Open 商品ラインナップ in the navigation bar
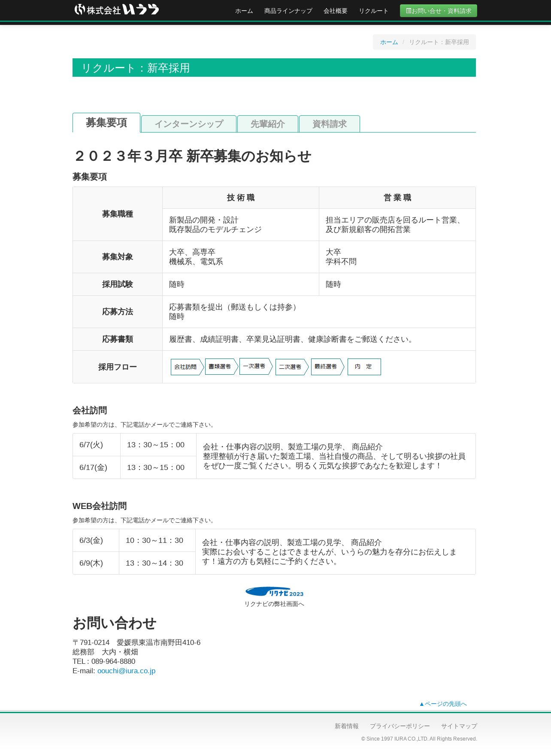Image resolution: width=551 pixels, height=756 pixels. 288,11
